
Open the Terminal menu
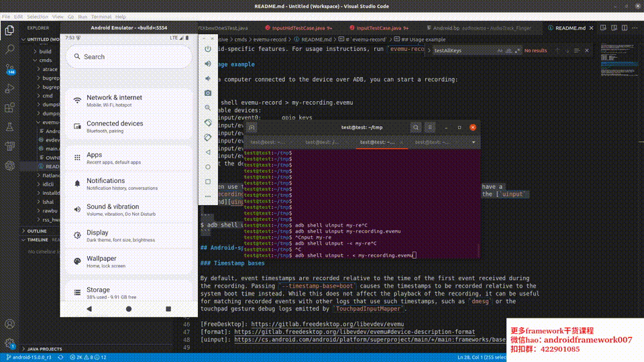coord(101,17)
